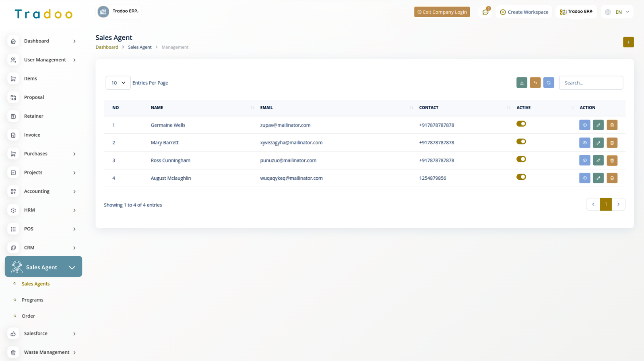This screenshot has height=361, width=644.
Task: Open the EN language dropdown
Action: [x=617, y=12]
